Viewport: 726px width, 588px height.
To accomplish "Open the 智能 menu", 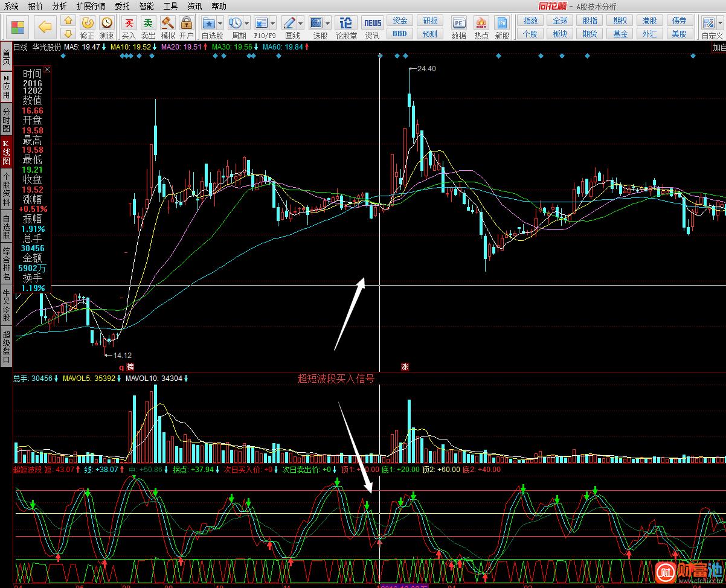I will click(x=146, y=6).
